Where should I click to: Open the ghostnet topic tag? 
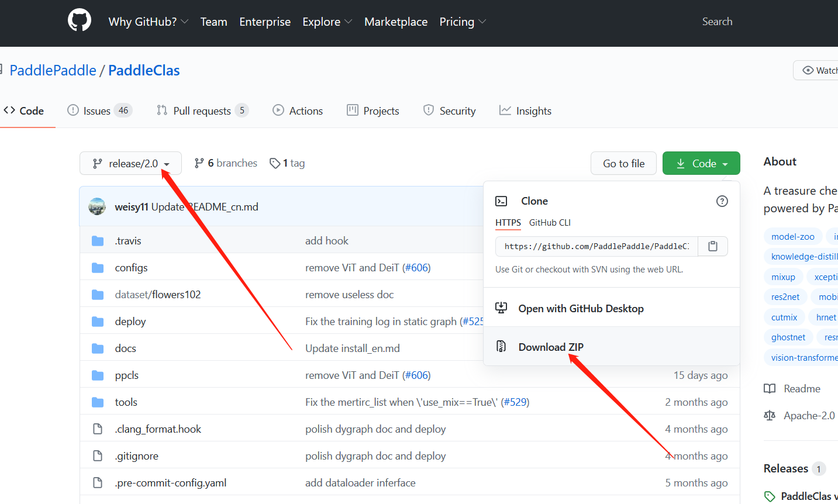(x=788, y=337)
